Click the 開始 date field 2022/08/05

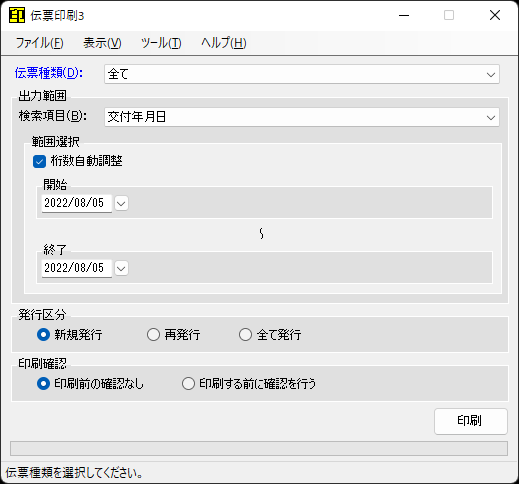point(77,203)
